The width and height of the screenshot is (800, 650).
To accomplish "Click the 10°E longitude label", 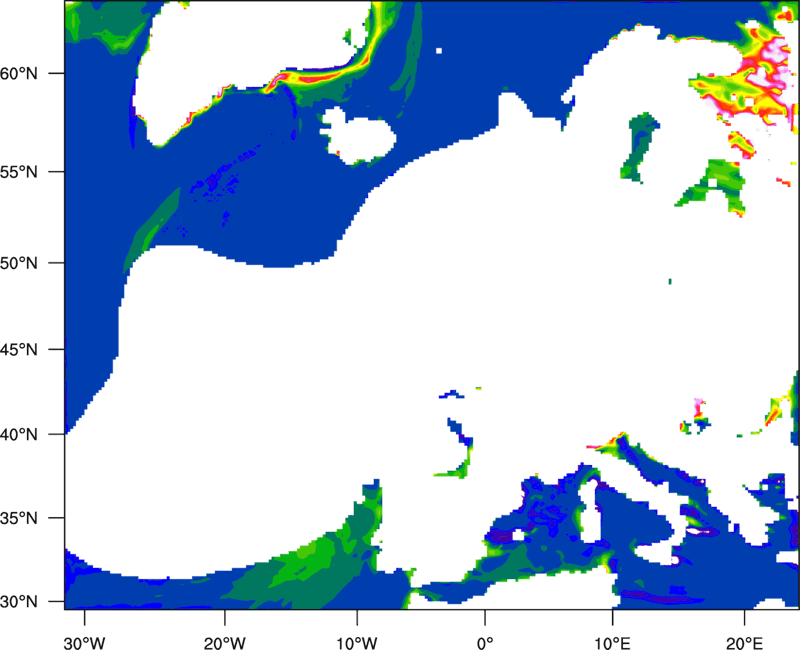I will pyautogui.click(x=612, y=643).
